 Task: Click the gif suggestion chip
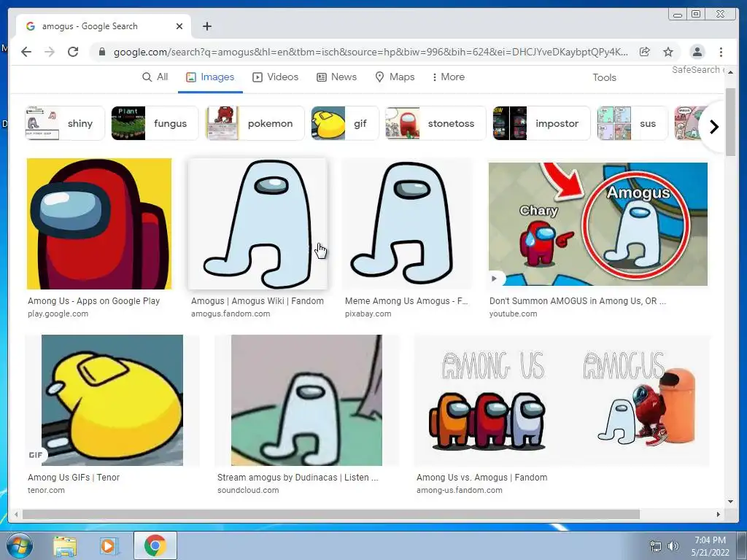pyautogui.click(x=345, y=123)
